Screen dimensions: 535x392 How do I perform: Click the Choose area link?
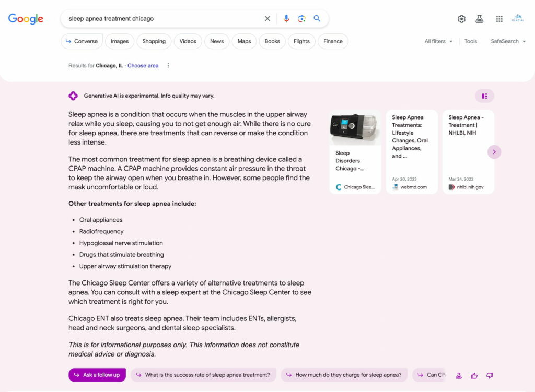143,65
